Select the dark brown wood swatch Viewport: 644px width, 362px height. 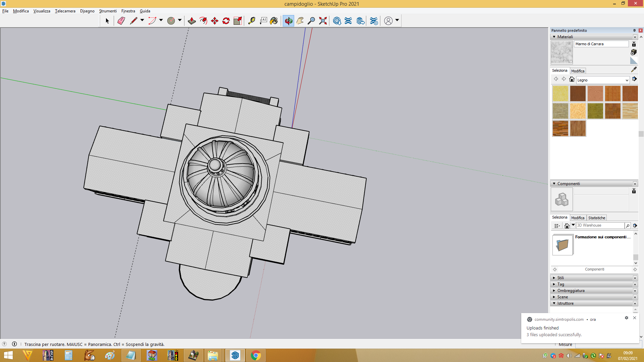(578, 94)
